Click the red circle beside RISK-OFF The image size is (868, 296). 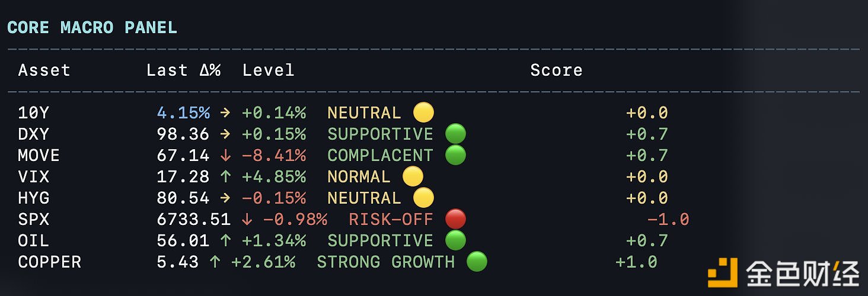[x=455, y=219]
